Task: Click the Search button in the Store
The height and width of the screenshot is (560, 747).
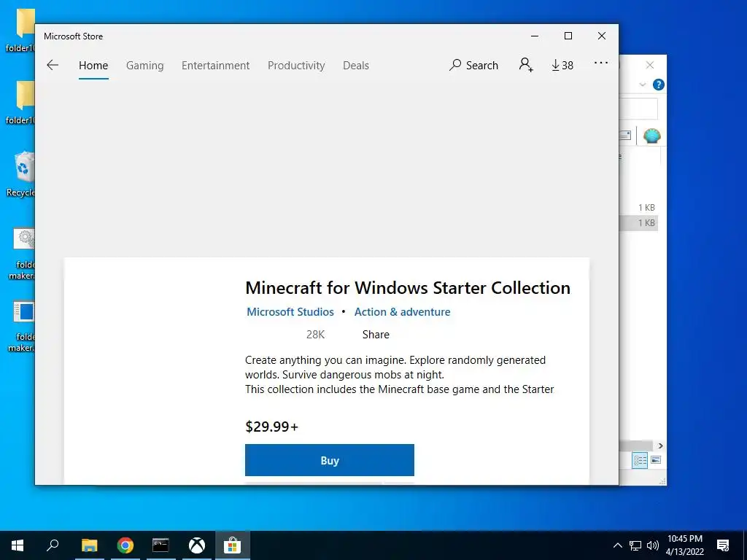Action: pos(473,65)
